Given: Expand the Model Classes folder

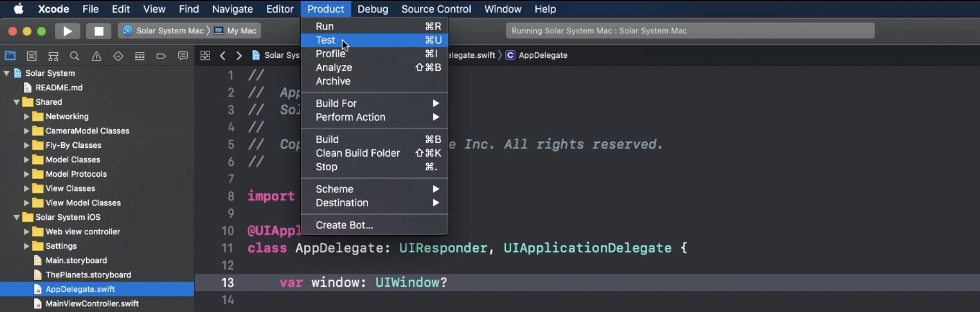Looking at the screenshot, I should pyautogui.click(x=26, y=160).
